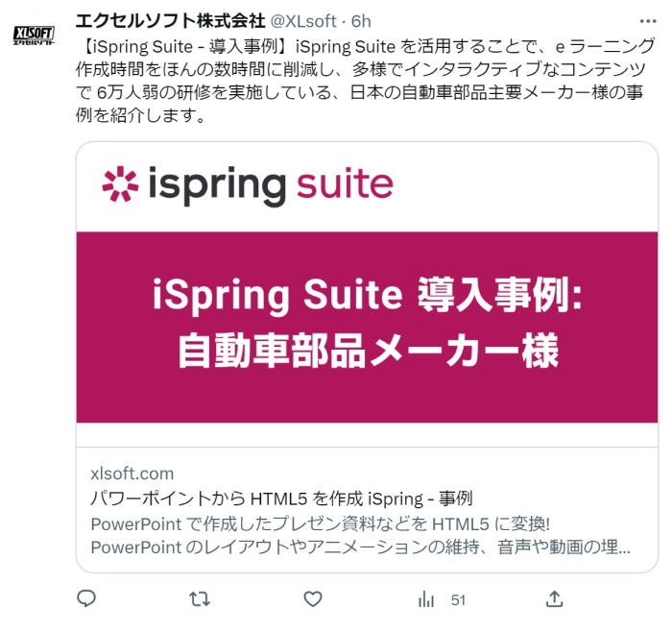Open the view analytics bar chart icon
Image resolution: width=672 pixels, height=632 pixels.
pyautogui.click(x=426, y=599)
